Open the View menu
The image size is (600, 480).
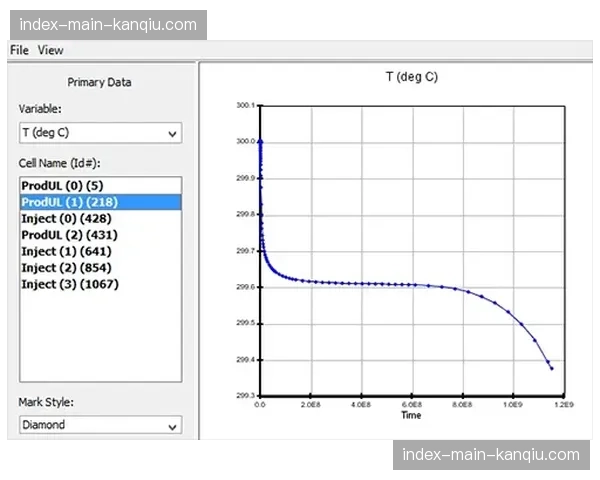pyautogui.click(x=50, y=50)
